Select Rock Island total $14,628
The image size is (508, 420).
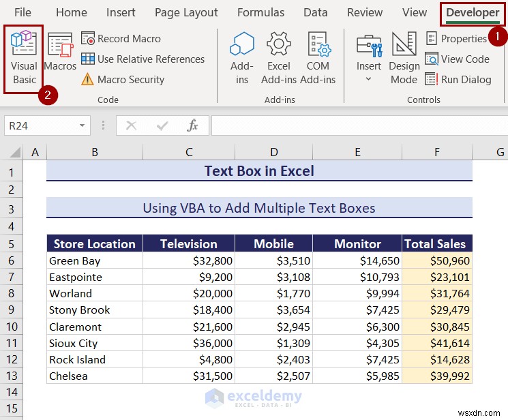[437, 359]
